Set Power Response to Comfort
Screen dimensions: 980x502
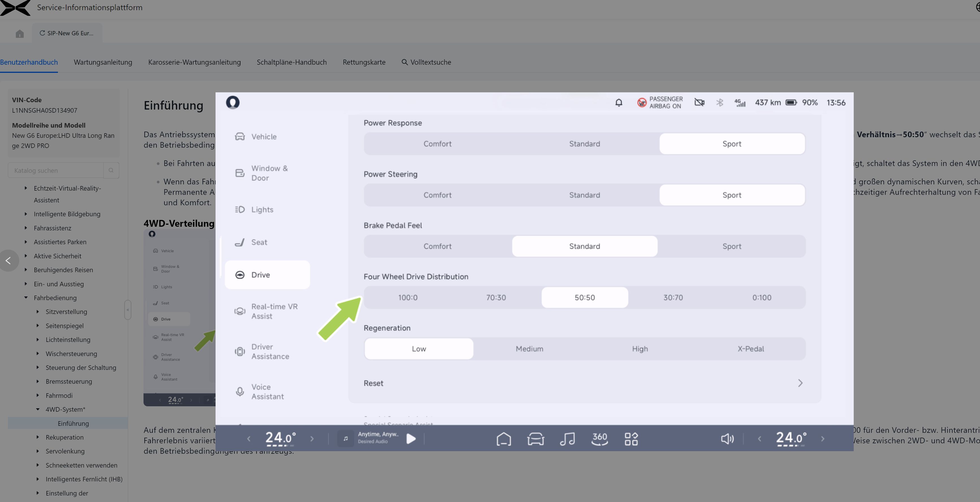[x=437, y=144]
